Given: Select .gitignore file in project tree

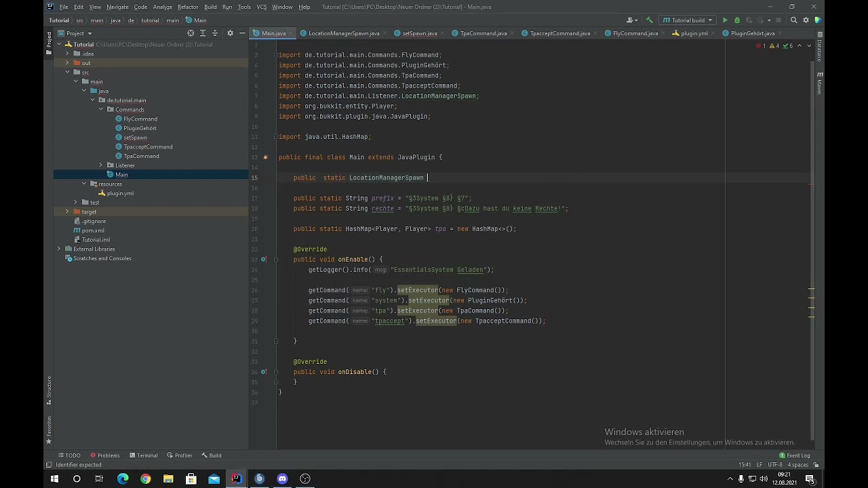Looking at the screenshot, I should click(94, 221).
